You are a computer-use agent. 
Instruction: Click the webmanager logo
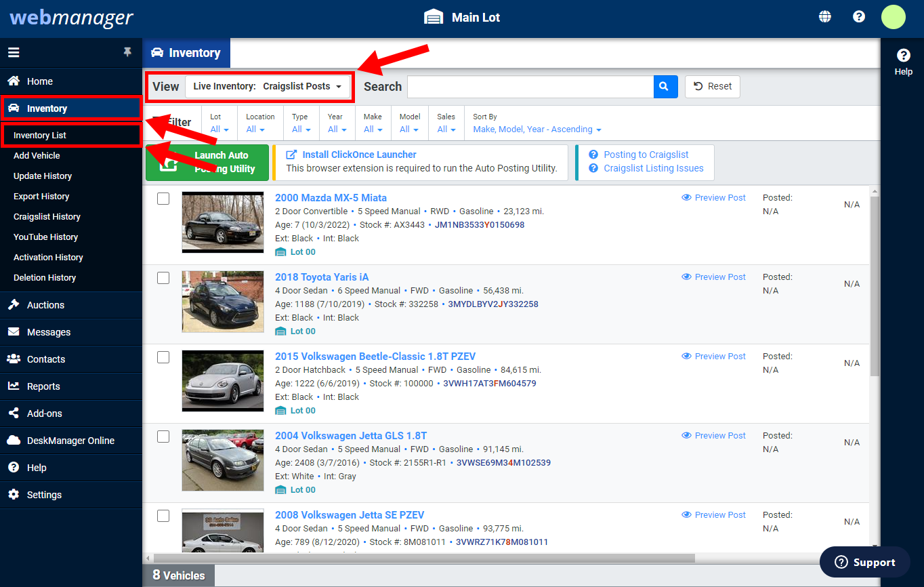pyautogui.click(x=71, y=17)
